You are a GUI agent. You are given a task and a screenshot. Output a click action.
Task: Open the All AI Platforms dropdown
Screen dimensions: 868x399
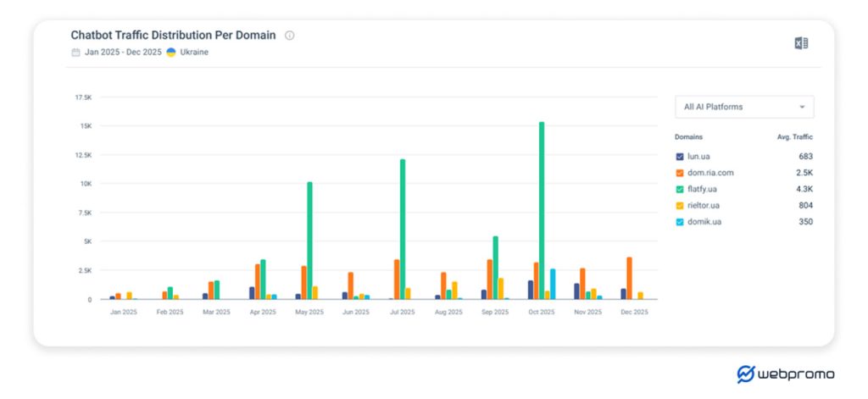[744, 107]
